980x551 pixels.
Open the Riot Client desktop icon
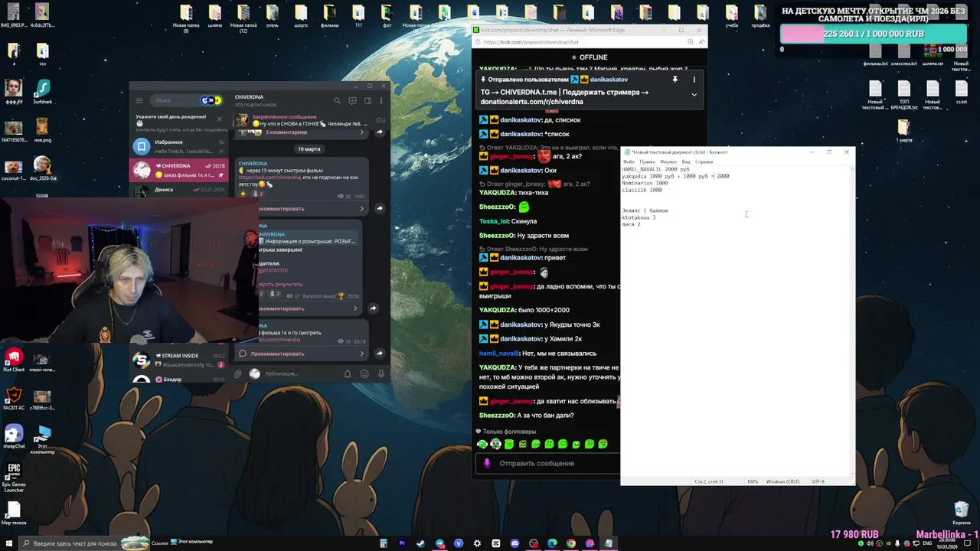click(x=14, y=360)
